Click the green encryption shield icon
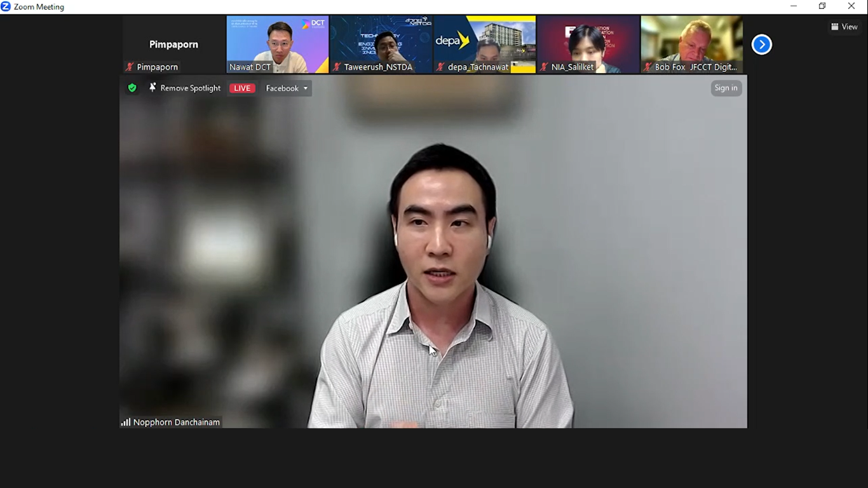Viewport: 868px width, 488px height. pos(132,88)
